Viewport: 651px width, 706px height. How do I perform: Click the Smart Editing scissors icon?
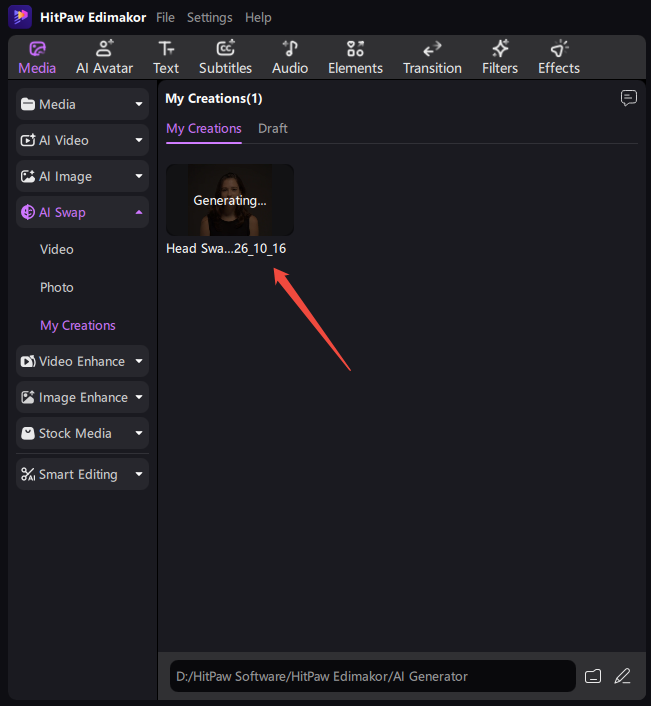coord(28,474)
